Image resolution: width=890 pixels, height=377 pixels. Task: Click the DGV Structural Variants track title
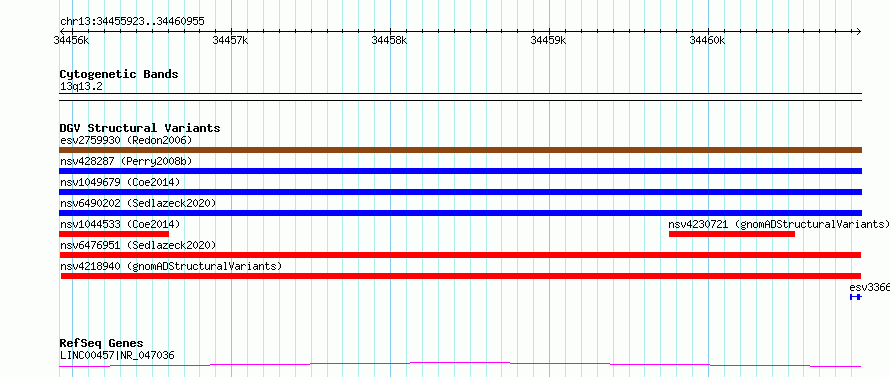pyautogui.click(x=140, y=128)
